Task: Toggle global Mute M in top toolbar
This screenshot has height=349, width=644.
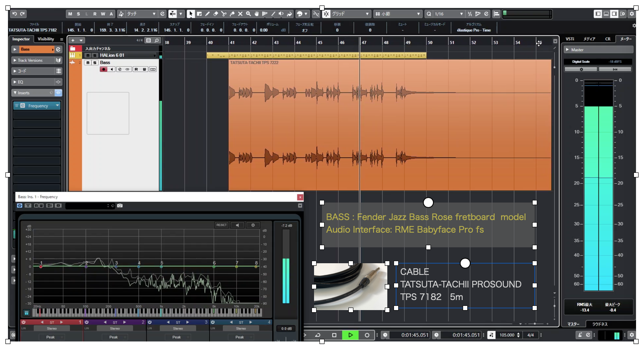Action: pyautogui.click(x=70, y=14)
